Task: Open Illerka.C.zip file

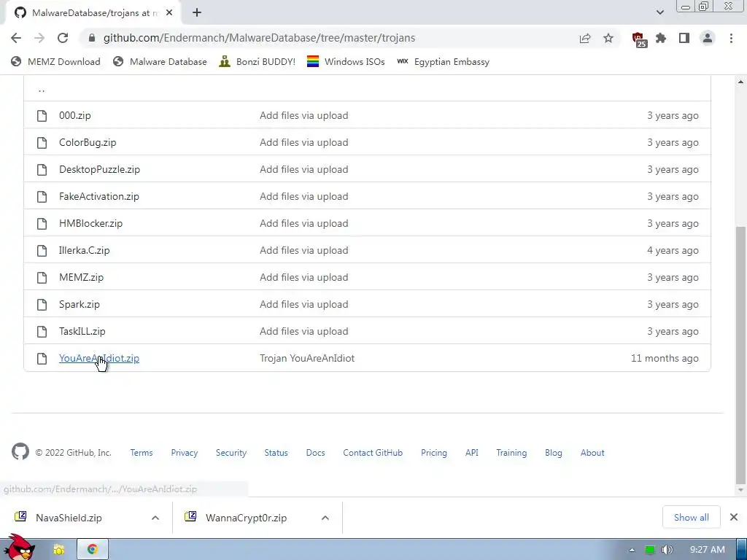Action: pyautogui.click(x=85, y=251)
